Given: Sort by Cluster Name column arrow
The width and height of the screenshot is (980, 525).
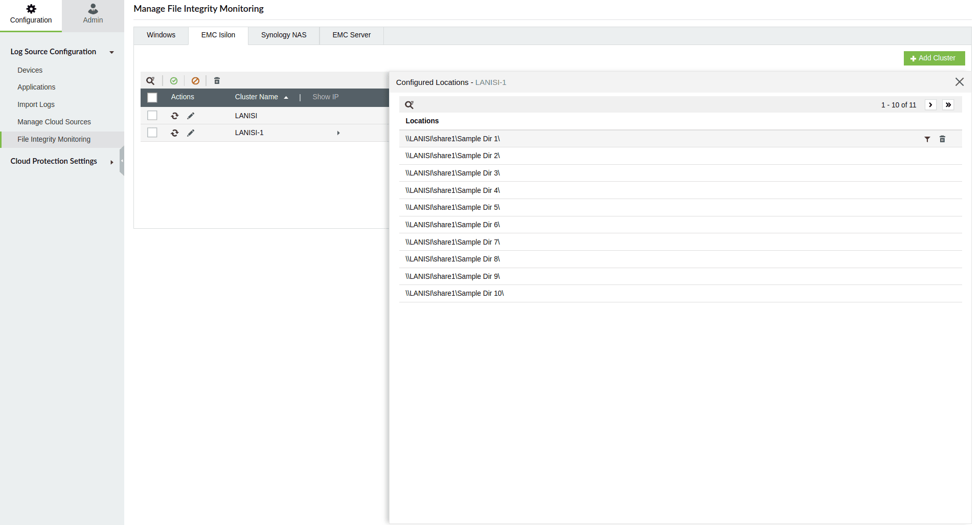Looking at the screenshot, I should tap(286, 97).
